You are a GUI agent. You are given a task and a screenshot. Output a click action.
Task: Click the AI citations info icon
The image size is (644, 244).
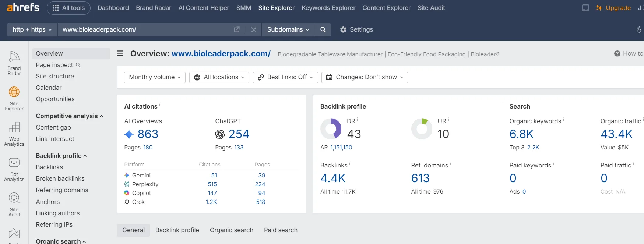tap(160, 105)
